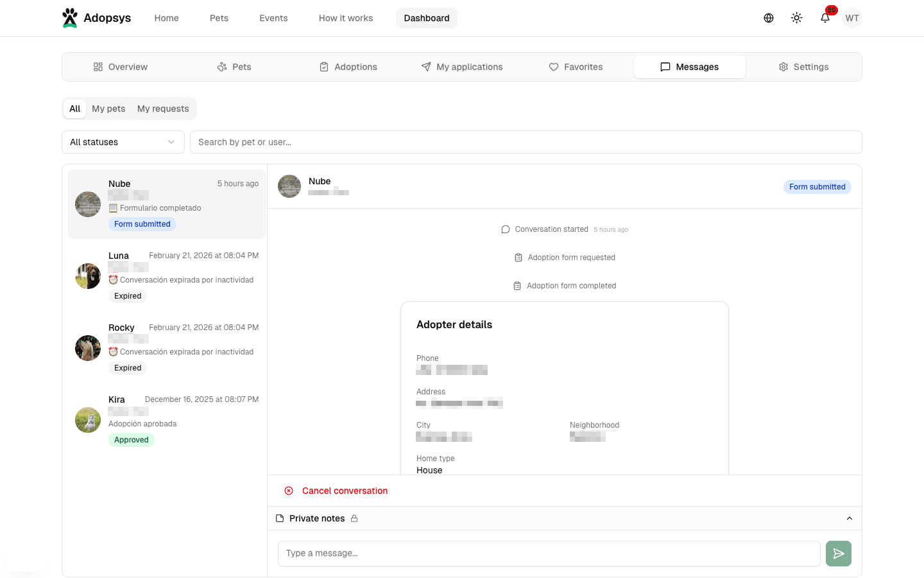Enable the All conversations filter
This screenshot has height=578, width=924.
tap(74, 108)
